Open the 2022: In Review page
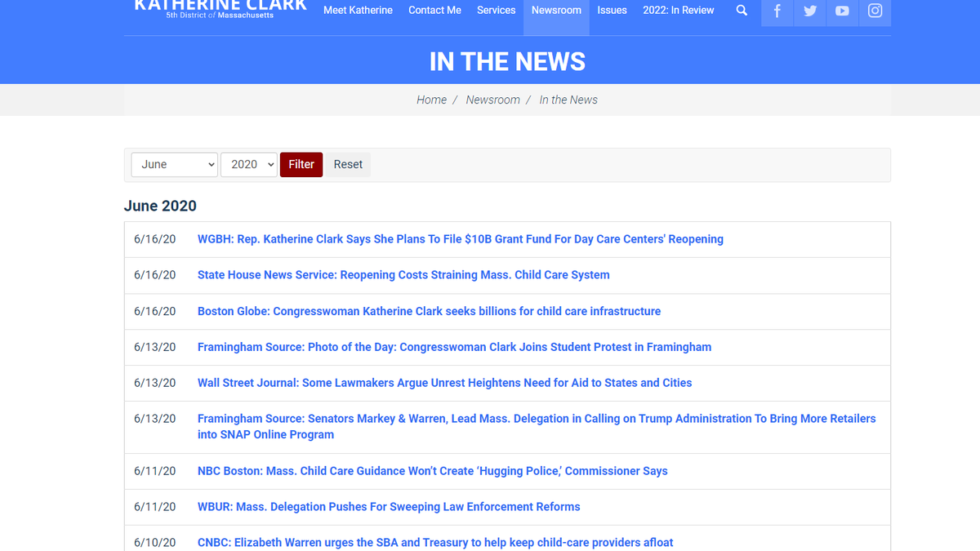 click(678, 11)
